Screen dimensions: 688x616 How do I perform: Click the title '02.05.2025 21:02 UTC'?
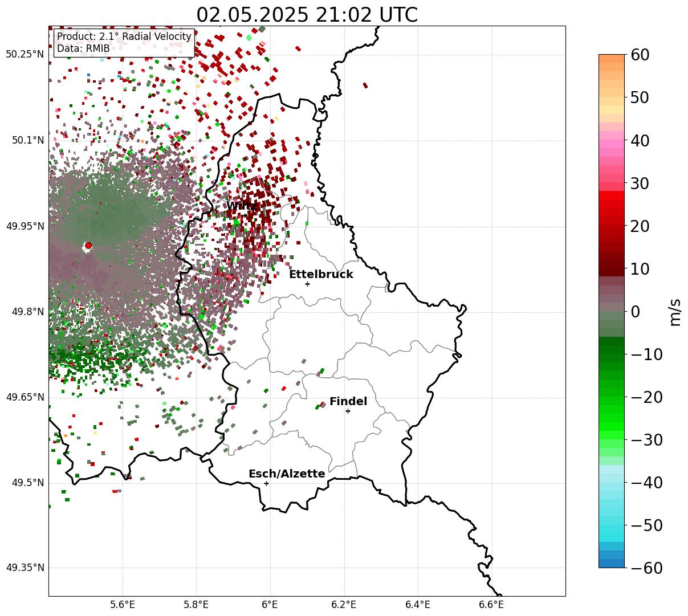click(307, 14)
